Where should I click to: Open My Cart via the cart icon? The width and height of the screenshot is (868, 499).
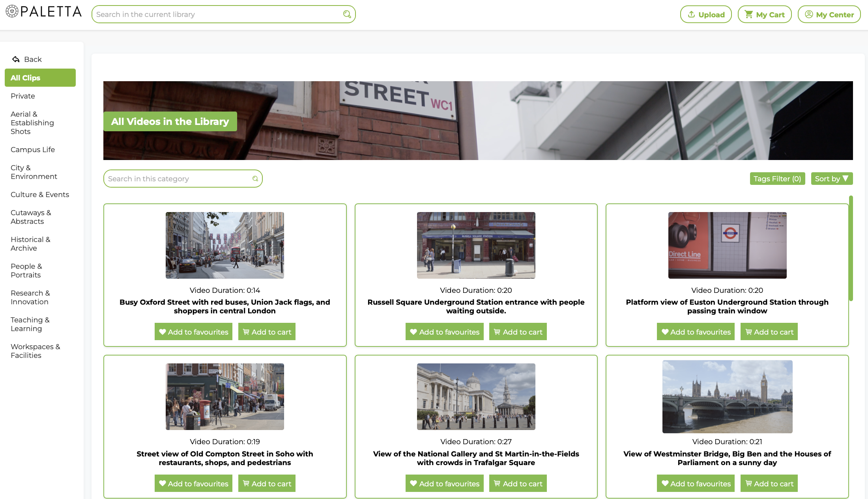[x=748, y=15]
